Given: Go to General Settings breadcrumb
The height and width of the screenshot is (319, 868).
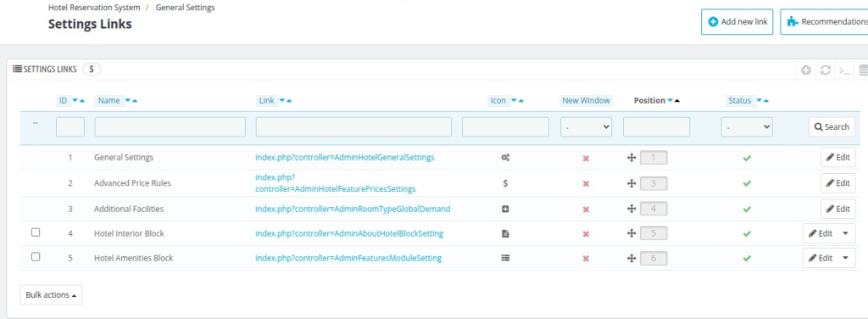Looking at the screenshot, I should tap(186, 8).
